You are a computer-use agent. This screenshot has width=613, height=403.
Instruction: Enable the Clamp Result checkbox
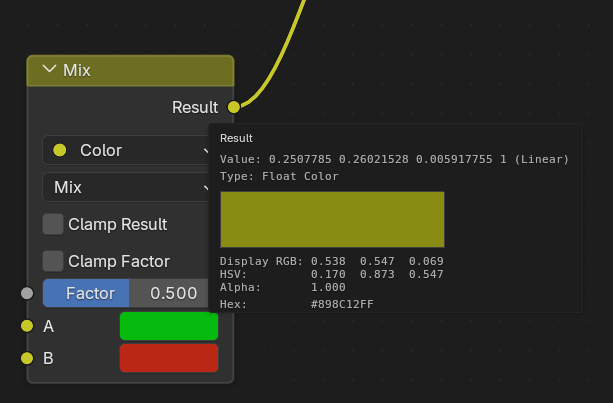(53, 224)
